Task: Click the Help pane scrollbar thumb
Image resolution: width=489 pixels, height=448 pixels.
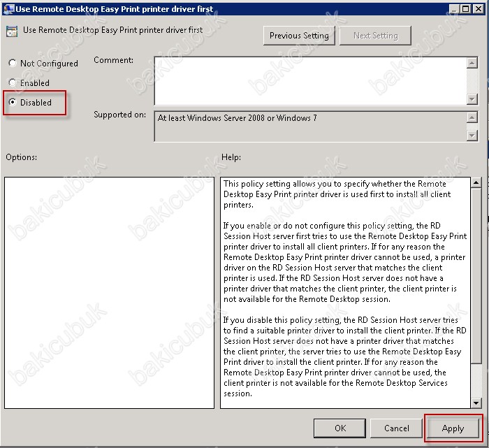Action: click(476, 275)
